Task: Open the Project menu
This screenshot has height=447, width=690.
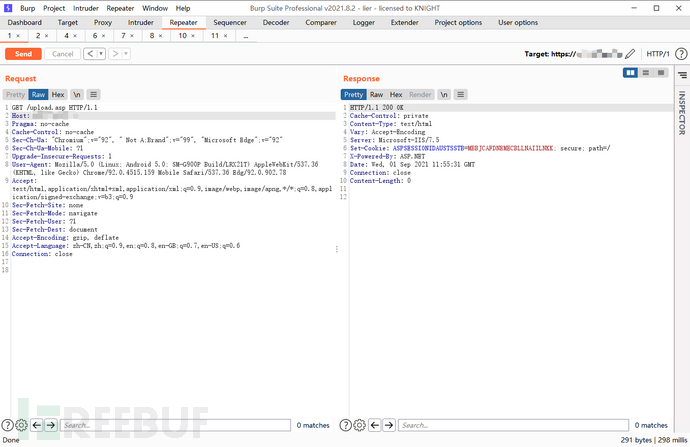Action: coord(54,8)
